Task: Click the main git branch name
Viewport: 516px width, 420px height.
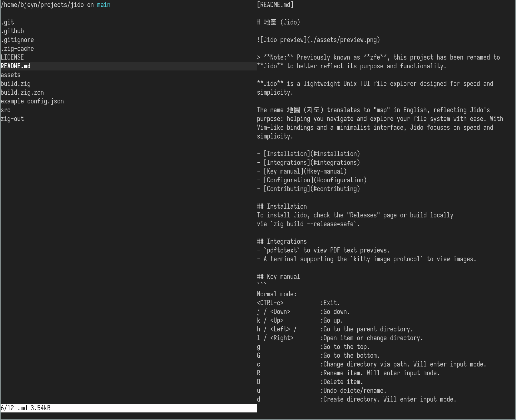Action: (104, 5)
